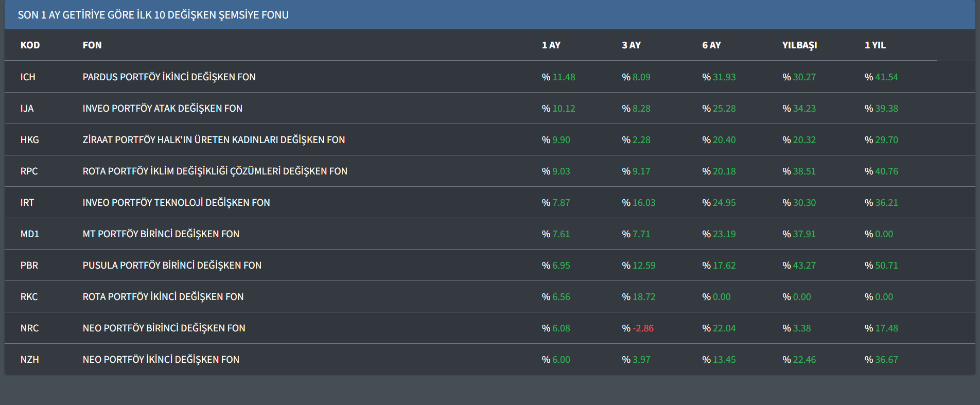Screen dimensions: 980x405
Task: Click the ICH fund code
Action: (28, 77)
